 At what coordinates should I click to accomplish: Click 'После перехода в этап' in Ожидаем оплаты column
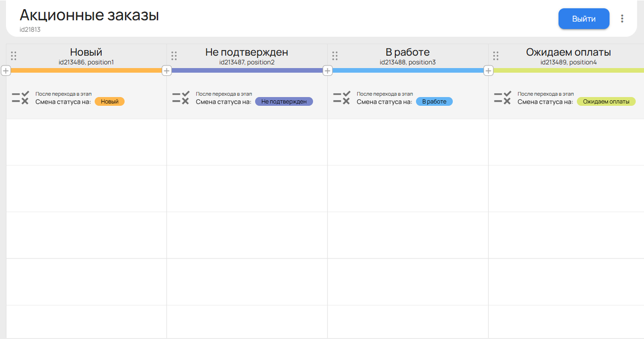tap(545, 94)
